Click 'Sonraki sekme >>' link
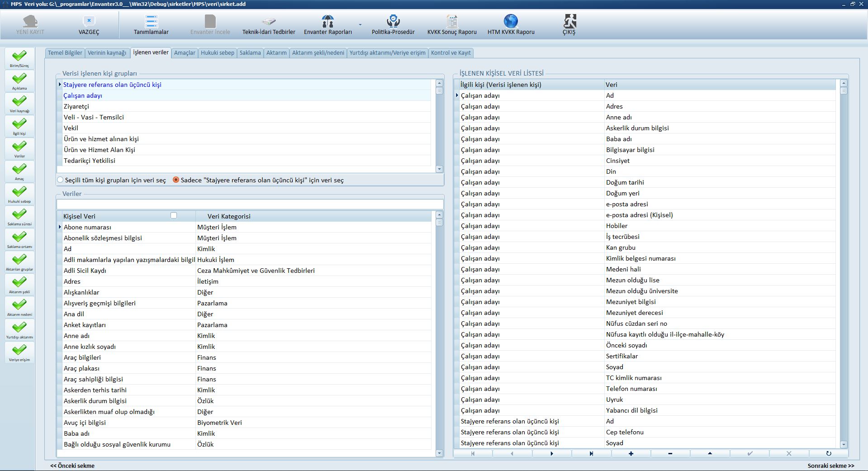 click(831, 466)
